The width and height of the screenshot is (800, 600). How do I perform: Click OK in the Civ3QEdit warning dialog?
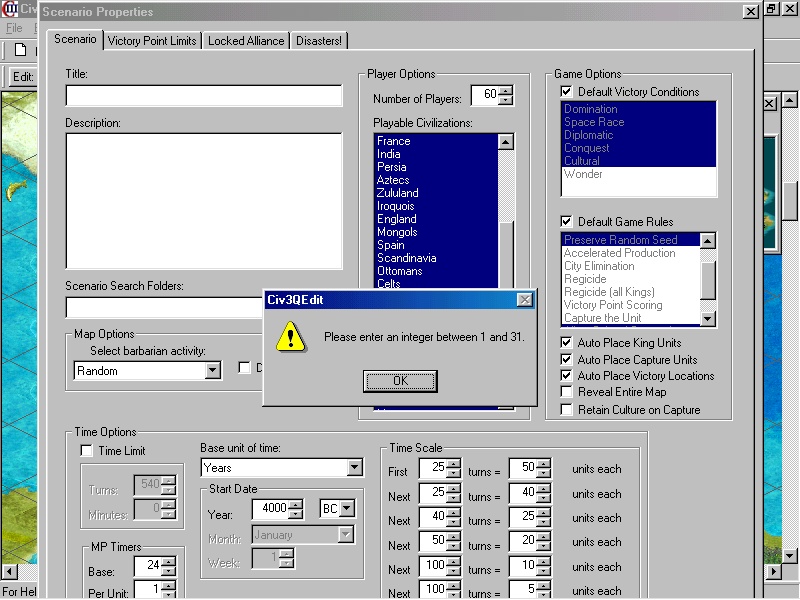point(400,381)
